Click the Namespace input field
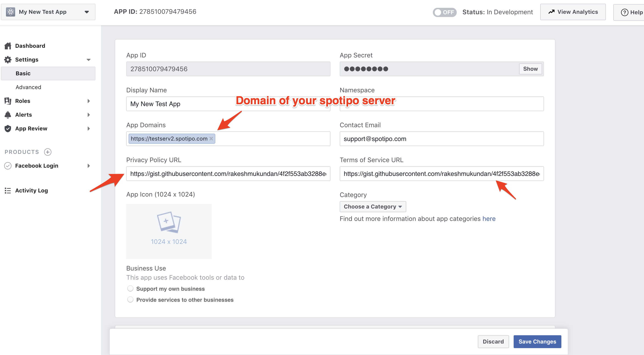 pyautogui.click(x=442, y=104)
